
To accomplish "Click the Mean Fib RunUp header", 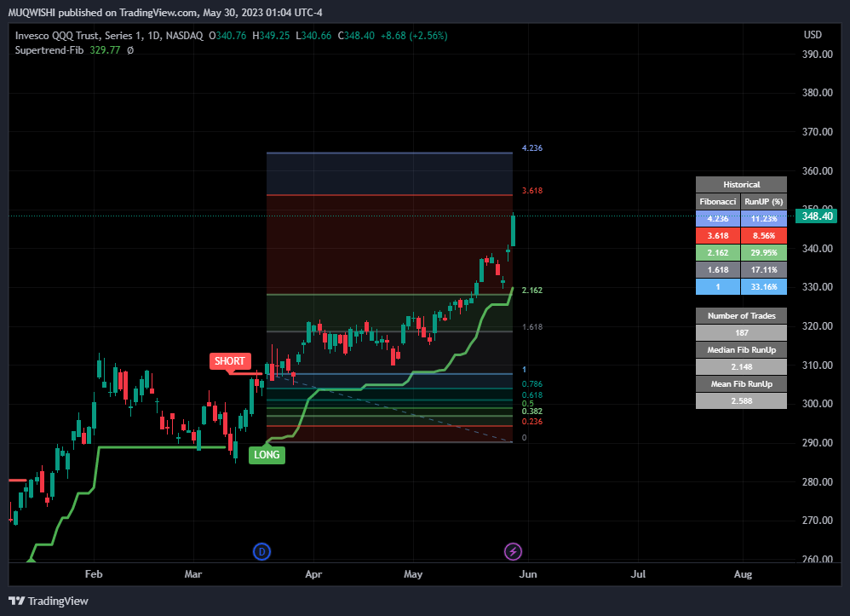I will point(741,384).
